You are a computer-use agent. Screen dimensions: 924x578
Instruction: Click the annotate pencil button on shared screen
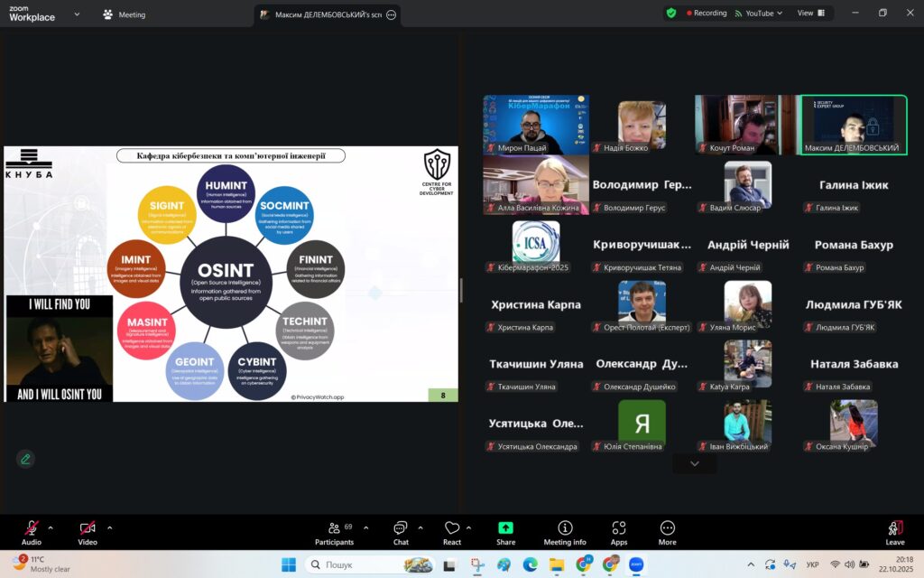pos(25,459)
